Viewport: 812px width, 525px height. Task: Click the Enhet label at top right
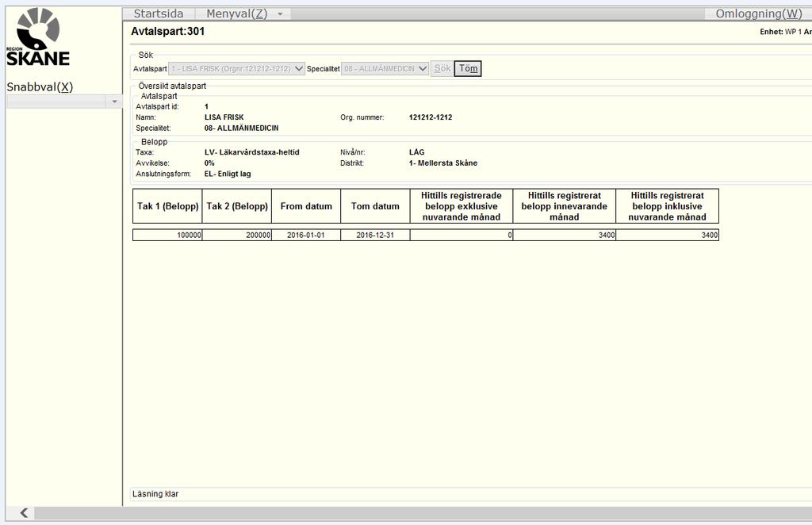pos(771,32)
